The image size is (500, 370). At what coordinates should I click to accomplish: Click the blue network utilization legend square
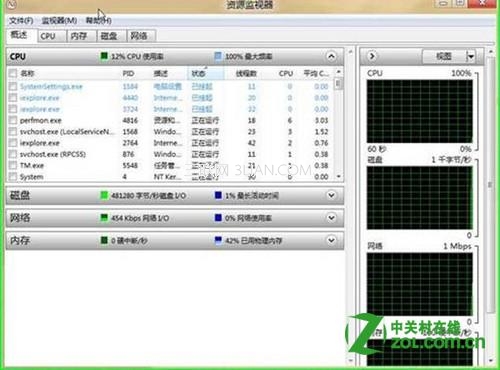pos(218,218)
